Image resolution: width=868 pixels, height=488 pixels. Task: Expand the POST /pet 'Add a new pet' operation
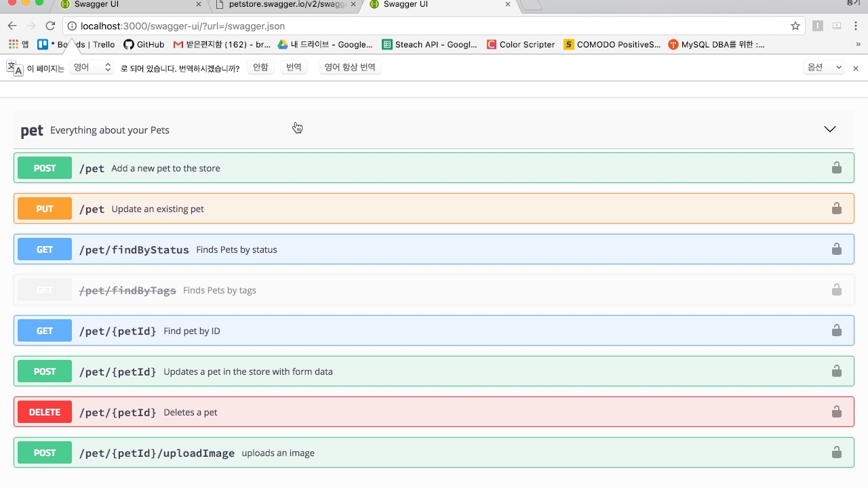pyautogui.click(x=434, y=167)
